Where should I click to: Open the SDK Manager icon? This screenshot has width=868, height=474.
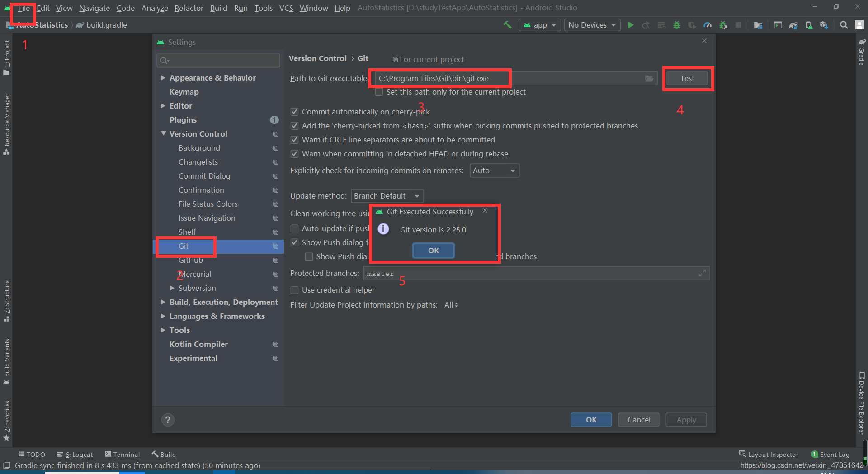[x=824, y=25]
